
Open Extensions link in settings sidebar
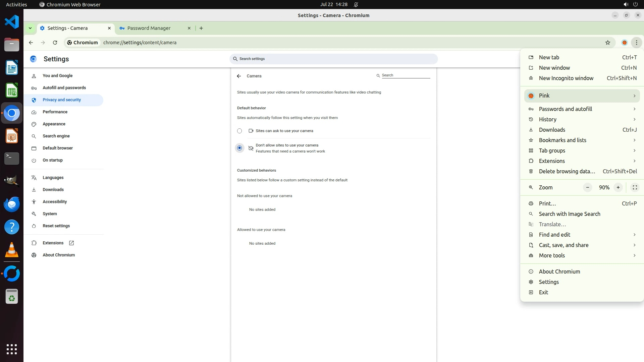point(53,243)
